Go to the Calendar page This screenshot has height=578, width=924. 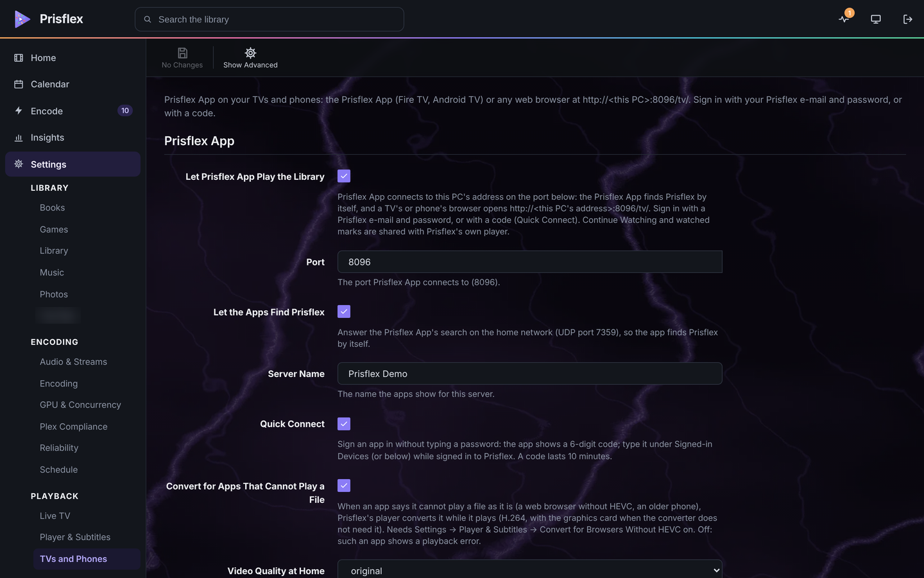73,84
